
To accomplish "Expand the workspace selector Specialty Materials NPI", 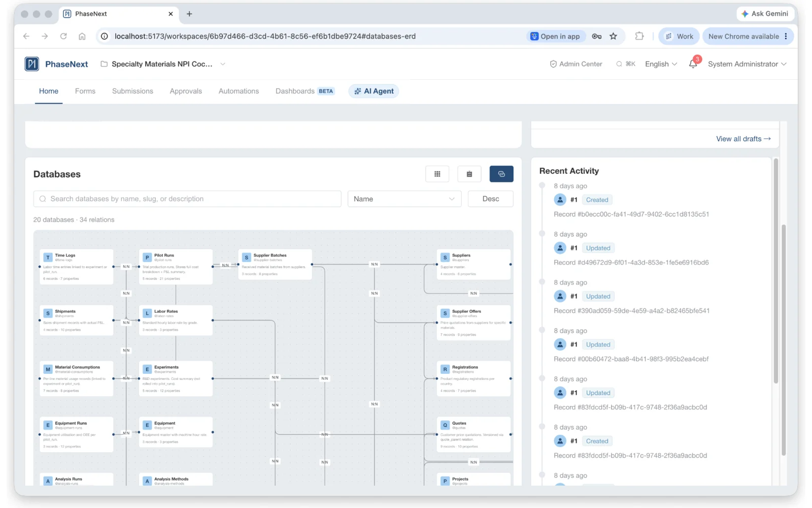I will click(163, 64).
